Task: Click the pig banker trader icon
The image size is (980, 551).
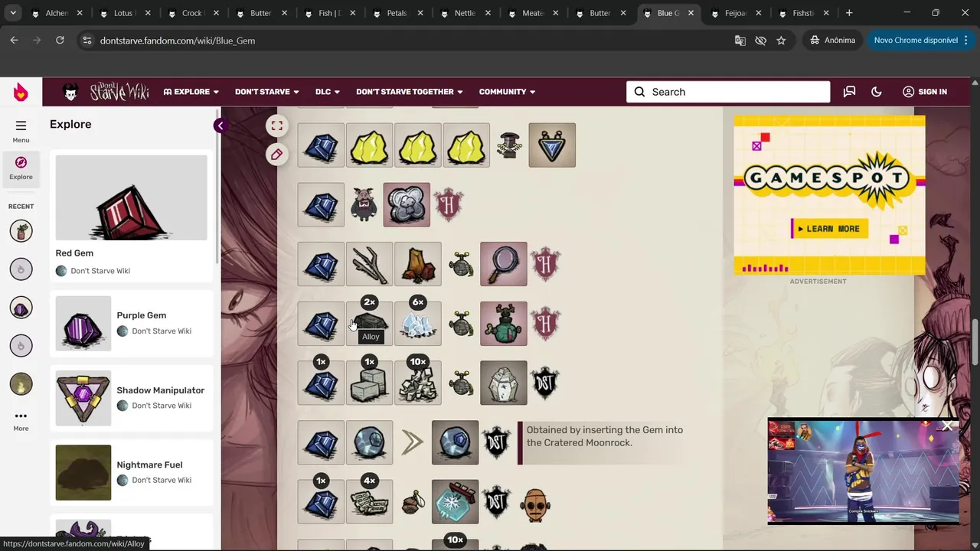Action: 364,204
